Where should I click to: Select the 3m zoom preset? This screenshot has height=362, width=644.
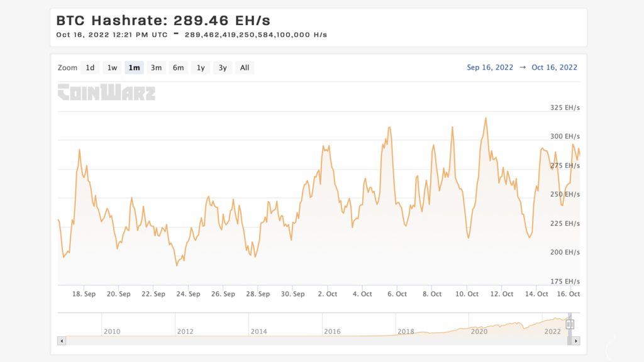[156, 67]
